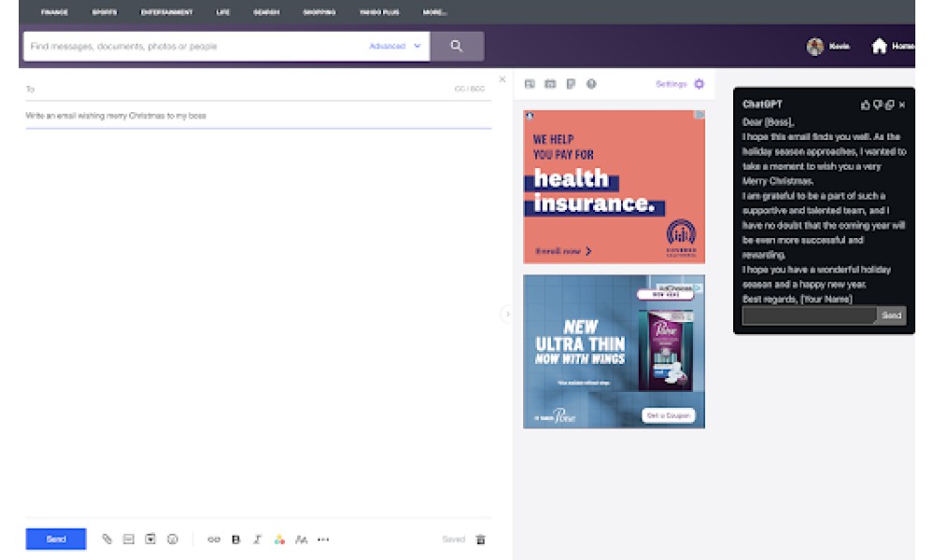The image size is (934, 560).
Task: Copy the ChatGPT response
Action: (x=890, y=105)
